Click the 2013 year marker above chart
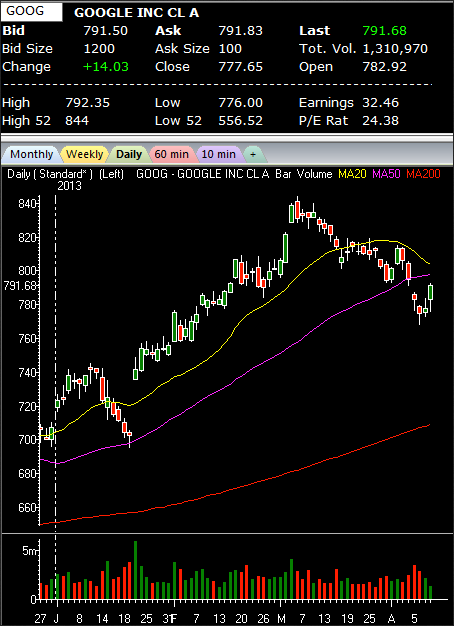The image size is (454, 626). [x=69, y=186]
